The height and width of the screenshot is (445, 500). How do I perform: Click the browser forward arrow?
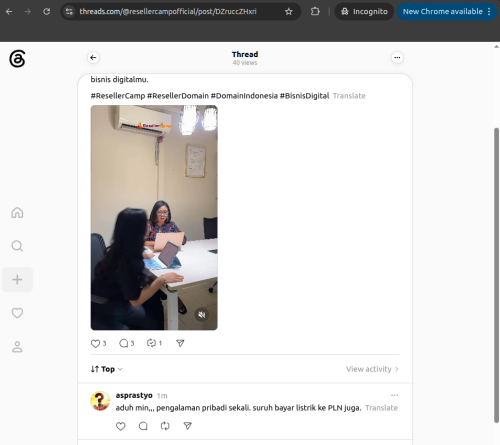[x=28, y=12]
